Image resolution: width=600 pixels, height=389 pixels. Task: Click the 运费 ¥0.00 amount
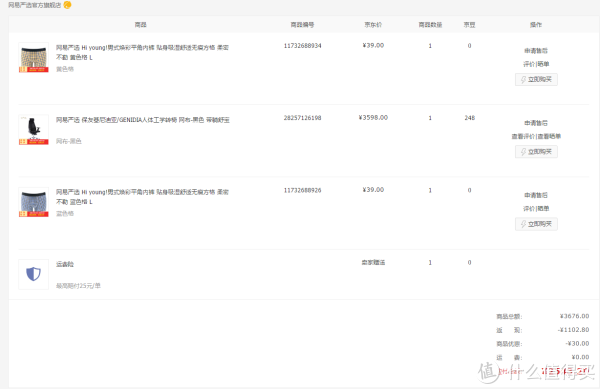[x=580, y=357]
